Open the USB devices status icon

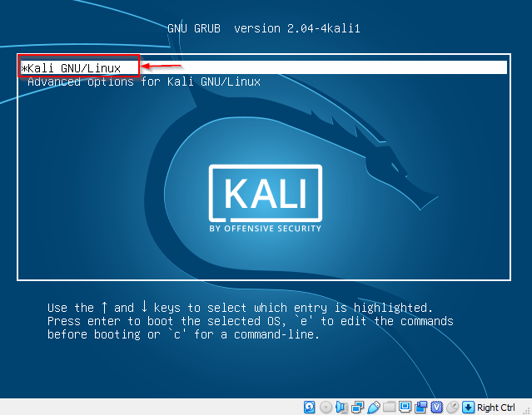point(374,407)
